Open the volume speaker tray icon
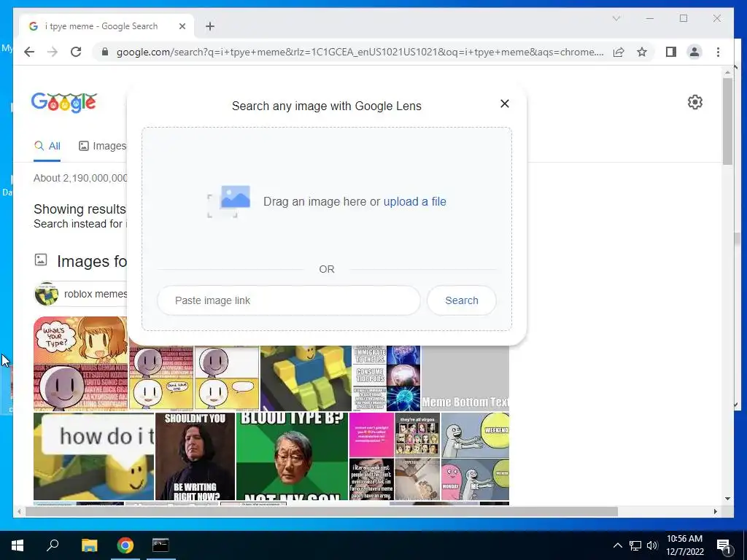This screenshot has height=560, width=747. 652,545
